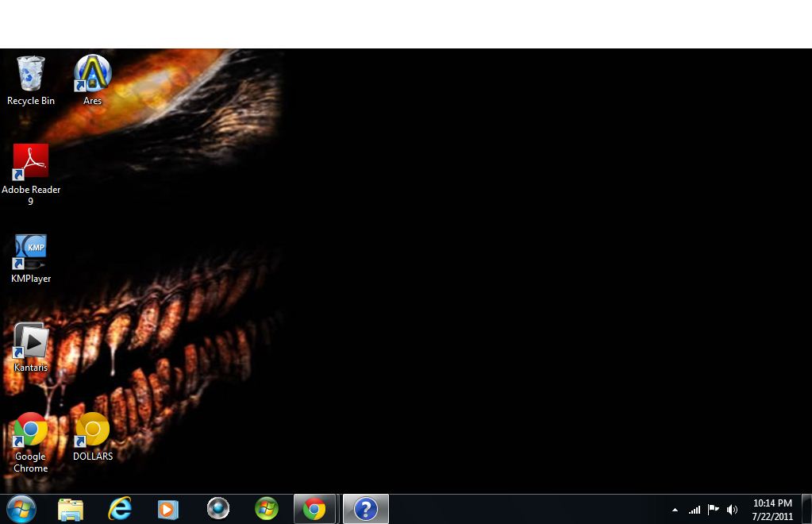Switch to the Google Chrome taskbar window

click(314, 509)
